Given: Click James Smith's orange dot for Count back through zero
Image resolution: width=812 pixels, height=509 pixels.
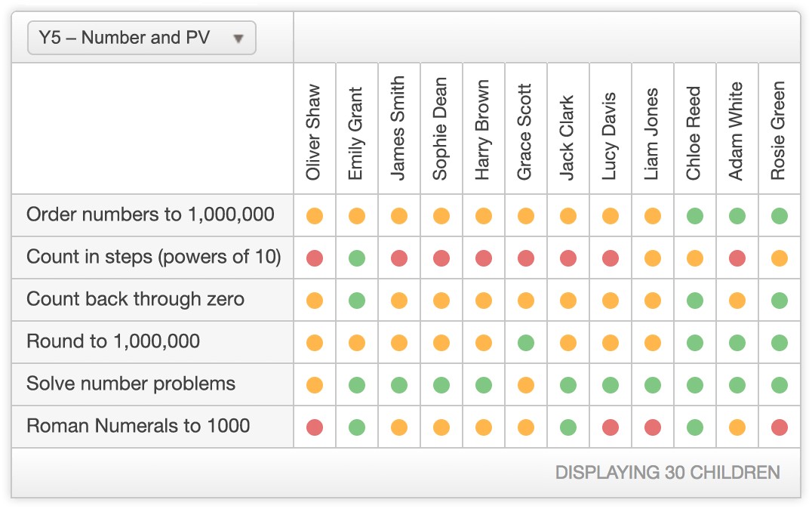Looking at the screenshot, I should (399, 300).
